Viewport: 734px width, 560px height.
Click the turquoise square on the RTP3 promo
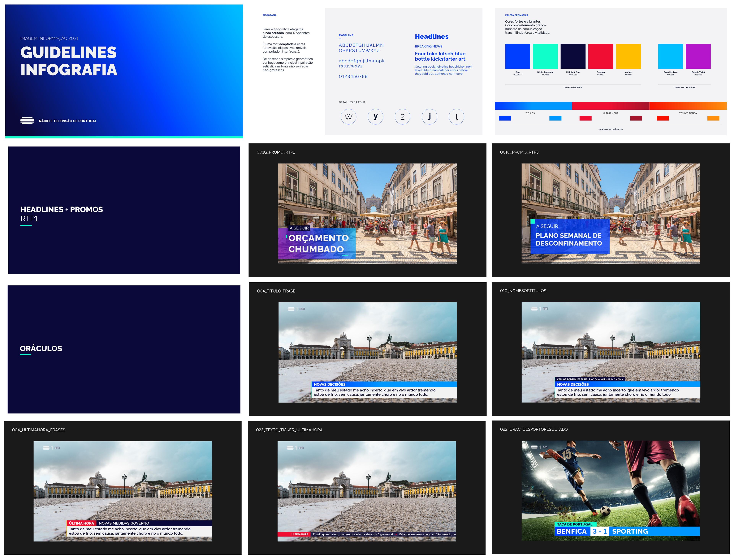coord(533,221)
